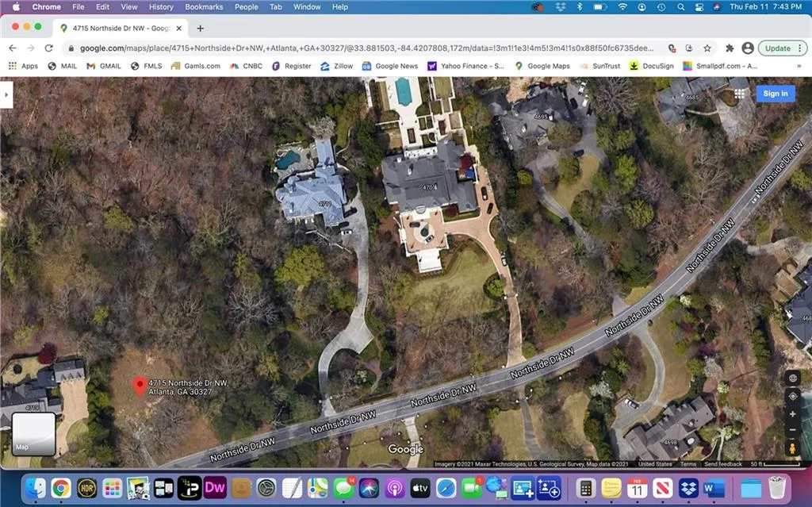Open the Apps bookmark shortcut
This screenshot has height=507, width=812.
point(23,66)
